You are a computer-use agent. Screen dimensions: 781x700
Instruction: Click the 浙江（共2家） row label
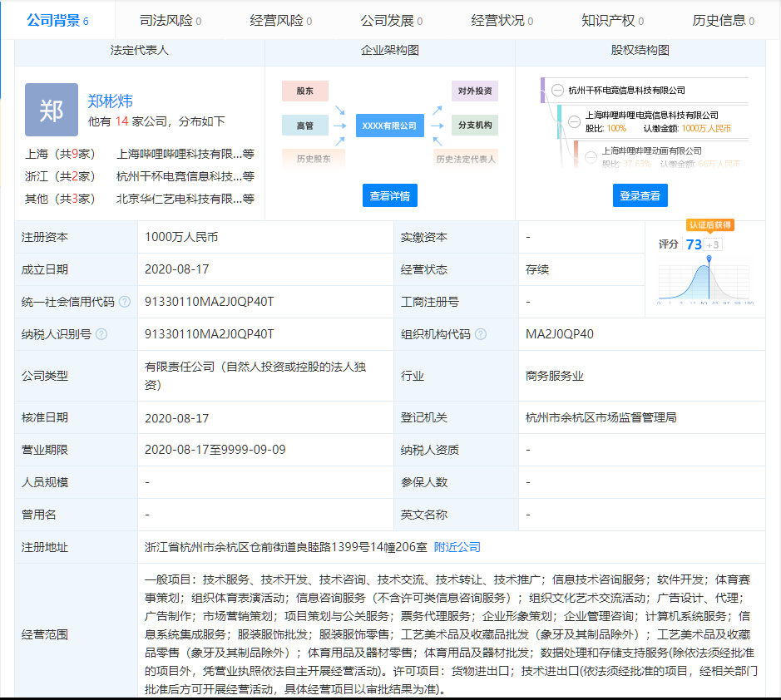click(x=60, y=176)
